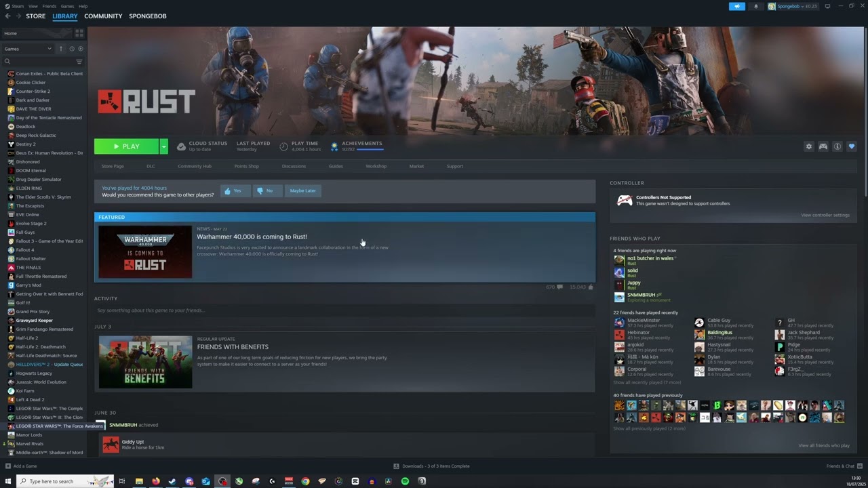Click View controller settings link
The width and height of the screenshot is (868, 488).
click(825, 215)
